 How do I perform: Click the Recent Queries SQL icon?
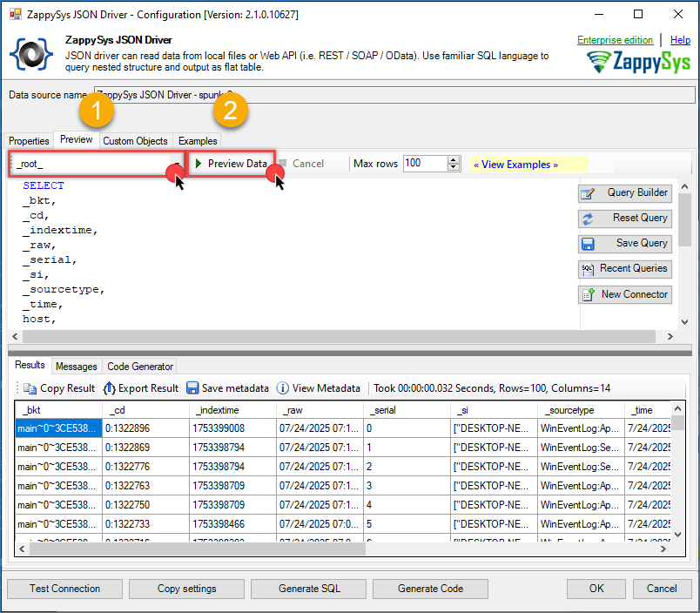tap(588, 269)
